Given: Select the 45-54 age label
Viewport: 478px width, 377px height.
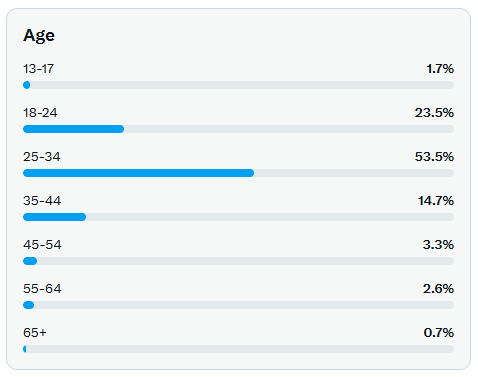Looking at the screenshot, I should tap(42, 245).
